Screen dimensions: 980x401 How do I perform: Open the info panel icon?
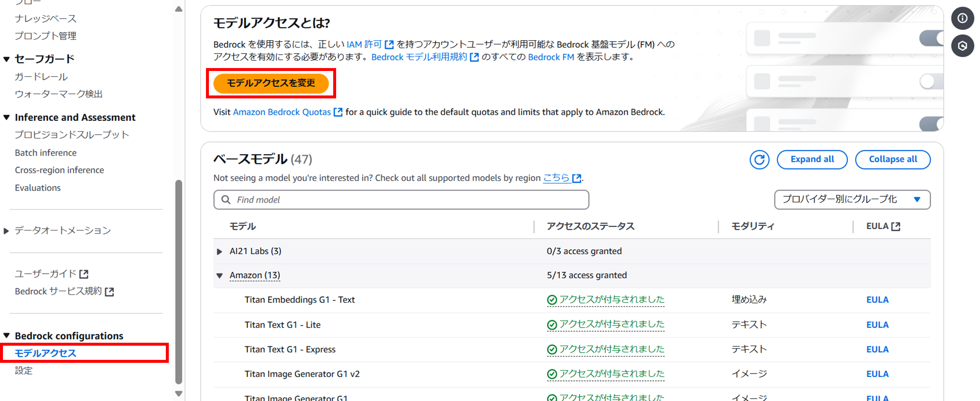click(962, 19)
